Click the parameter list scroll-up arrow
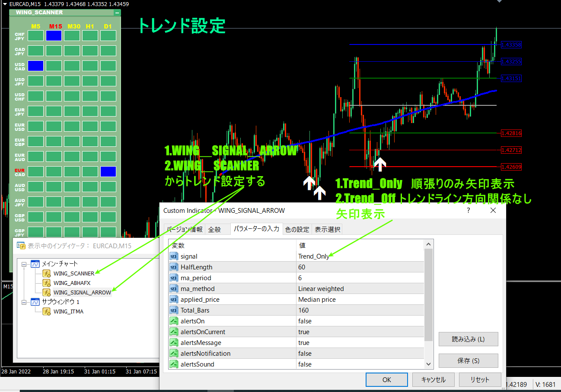The image size is (561, 392). [428, 245]
